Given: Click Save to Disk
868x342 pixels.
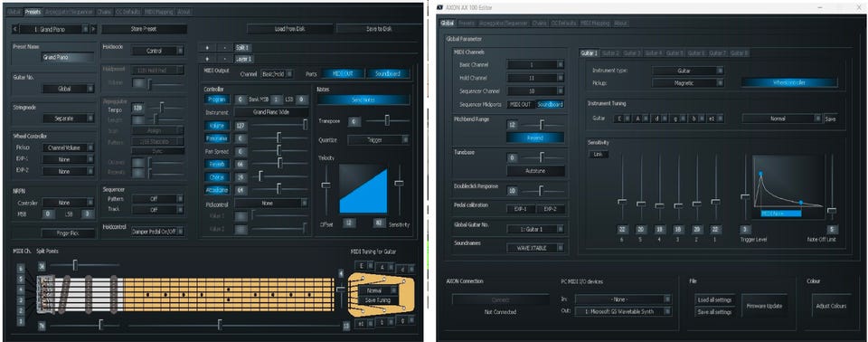Looking at the screenshot, I should click(x=379, y=29).
